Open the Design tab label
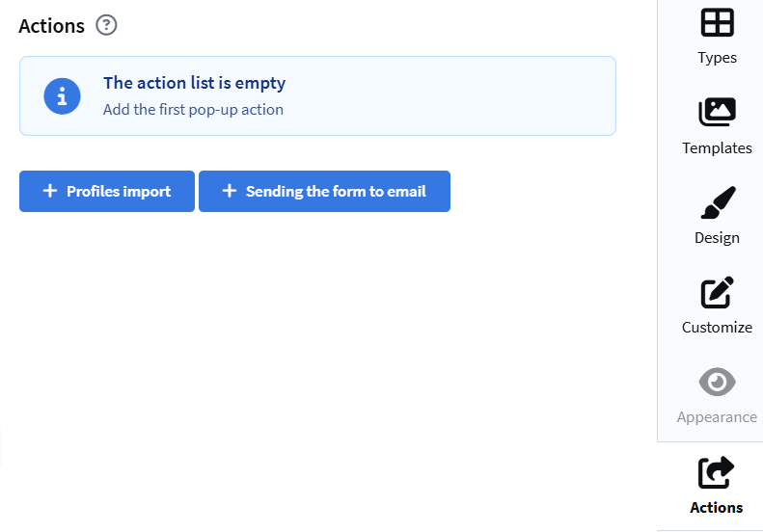763x532 pixels. click(717, 238)
